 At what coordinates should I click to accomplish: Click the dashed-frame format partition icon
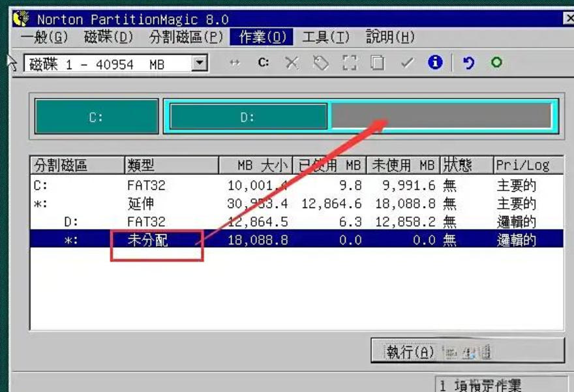[x=349, y=63]
